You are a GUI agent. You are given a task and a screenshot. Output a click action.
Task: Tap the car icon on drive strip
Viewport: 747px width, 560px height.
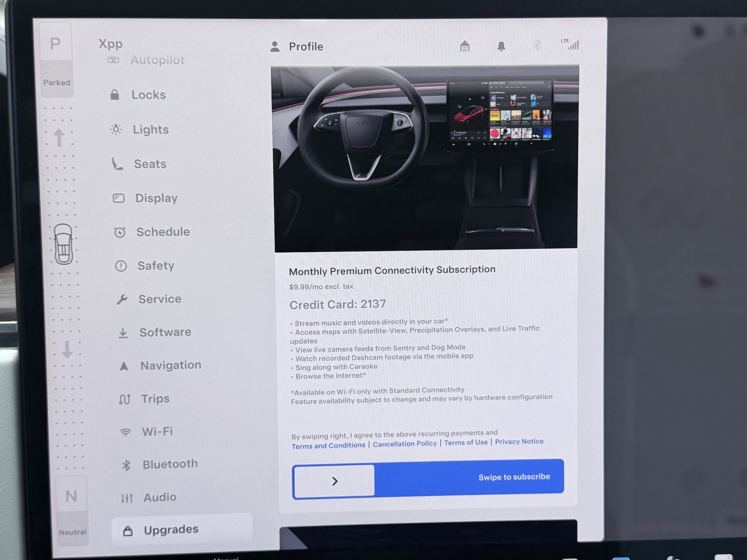pos(63,244)
